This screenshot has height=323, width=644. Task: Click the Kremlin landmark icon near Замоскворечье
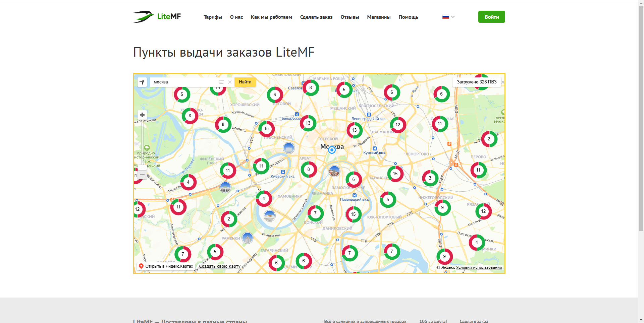(x=334, y=172)
